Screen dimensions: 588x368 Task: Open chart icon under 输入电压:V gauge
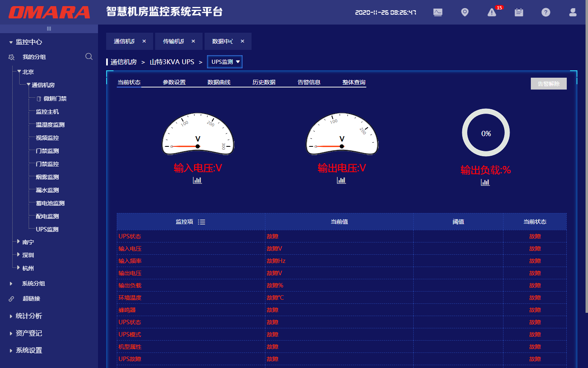point(197,180)
